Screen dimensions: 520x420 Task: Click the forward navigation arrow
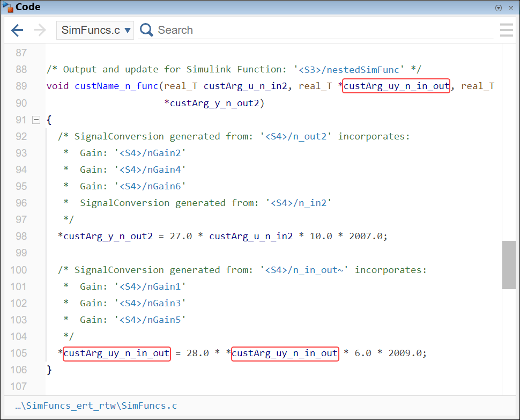coord(39,30)
